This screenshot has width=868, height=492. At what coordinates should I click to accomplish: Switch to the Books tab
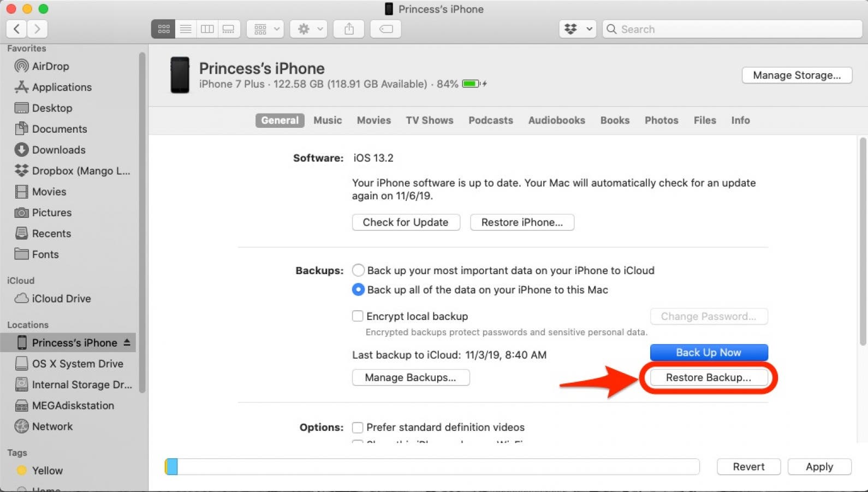tap(615, 121)
